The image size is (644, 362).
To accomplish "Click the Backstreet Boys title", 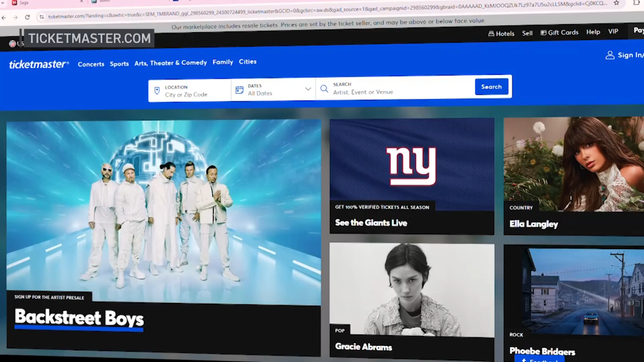I will coord(79,318).
